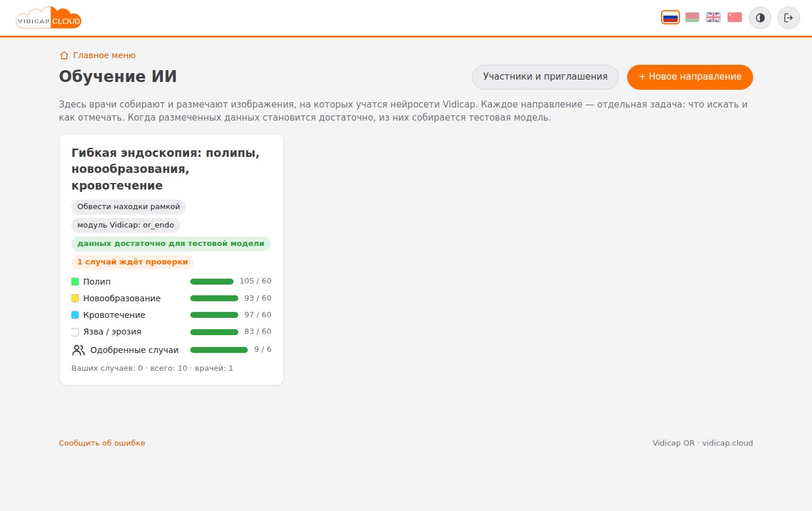Click the approved cases count 9 / 6
812x511 pixels.
point(263,349)
